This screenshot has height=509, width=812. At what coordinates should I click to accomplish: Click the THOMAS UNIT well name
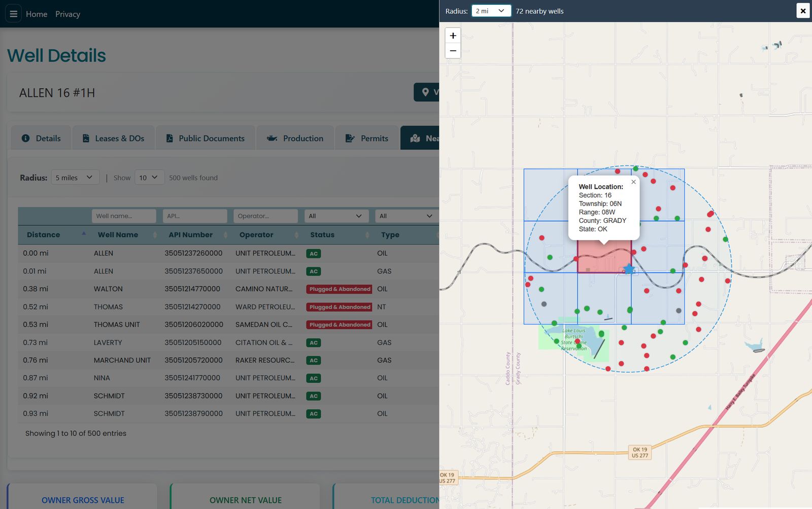pyautogui.click(x=117, y=324)
